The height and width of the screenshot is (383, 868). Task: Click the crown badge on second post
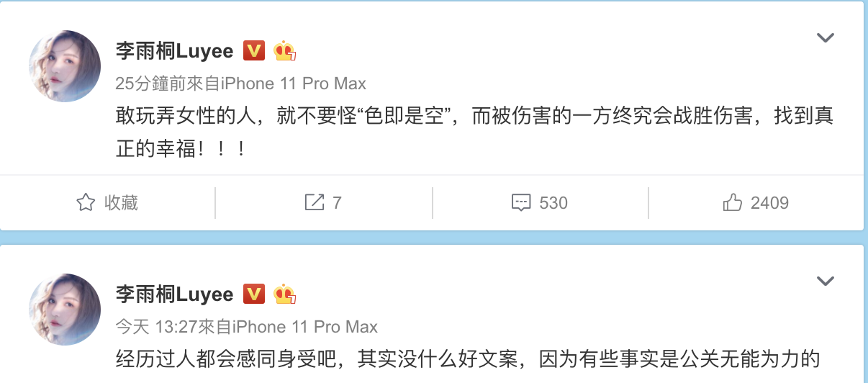point(285,294)
